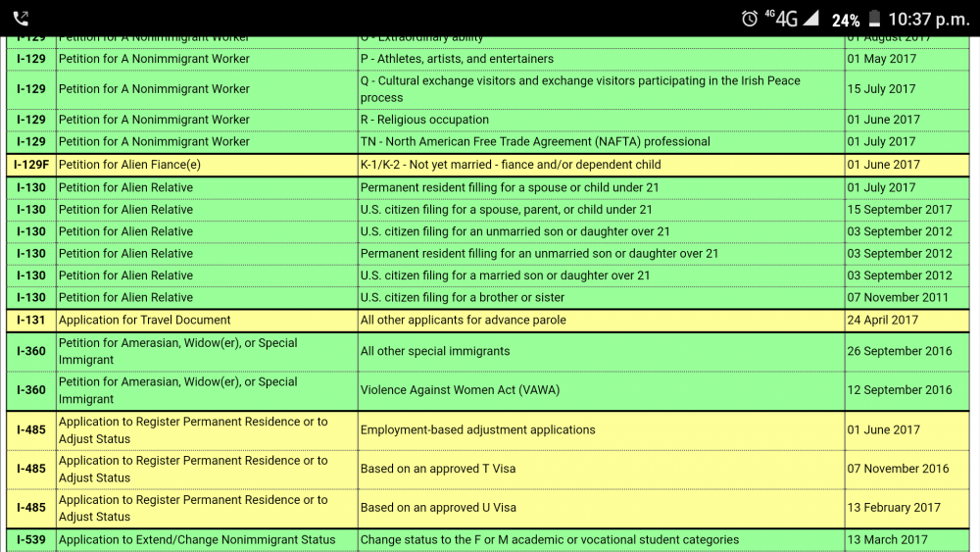
Task: Select I-130 cell in the brother or sister row
Action: point(31,297)
